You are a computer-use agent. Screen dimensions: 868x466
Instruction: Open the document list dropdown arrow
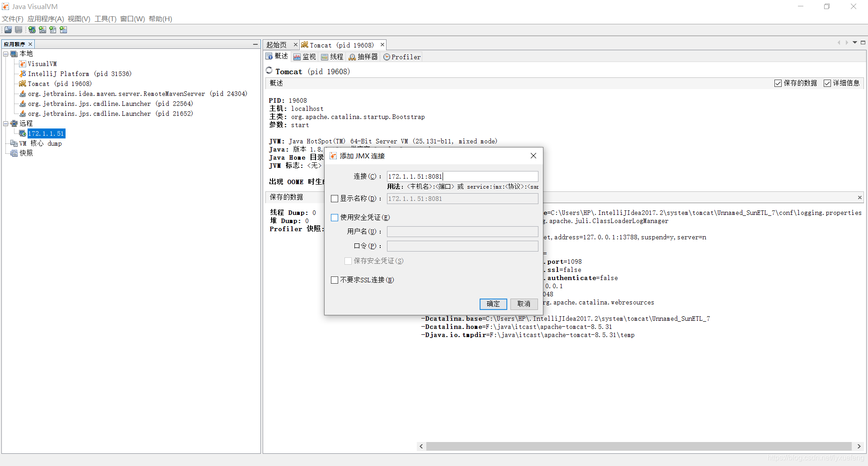coord(855,43)
